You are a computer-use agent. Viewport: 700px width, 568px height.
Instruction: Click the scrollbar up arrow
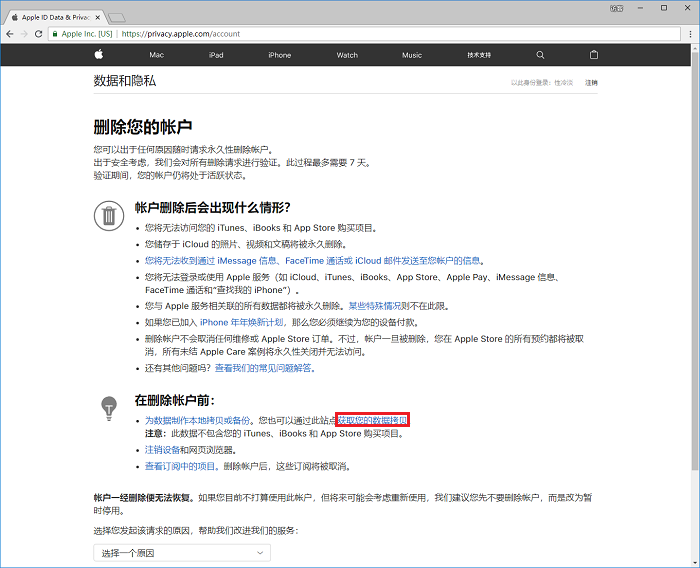695,48
